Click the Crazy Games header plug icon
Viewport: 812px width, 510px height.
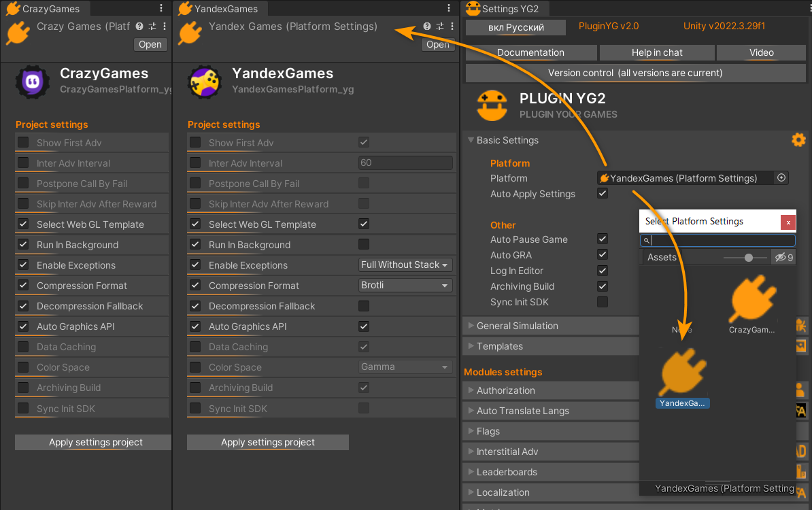pyautogui.click(x=18, y=33)
